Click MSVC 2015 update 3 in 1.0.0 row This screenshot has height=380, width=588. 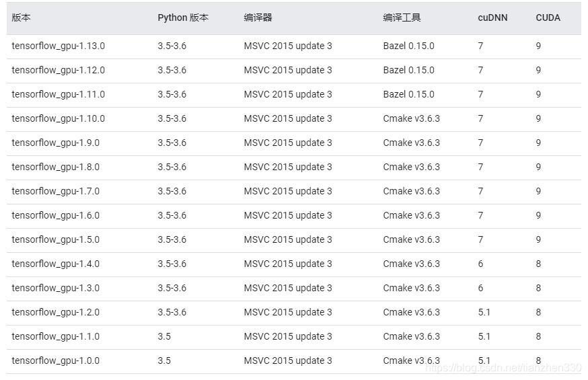coord(288,361)
